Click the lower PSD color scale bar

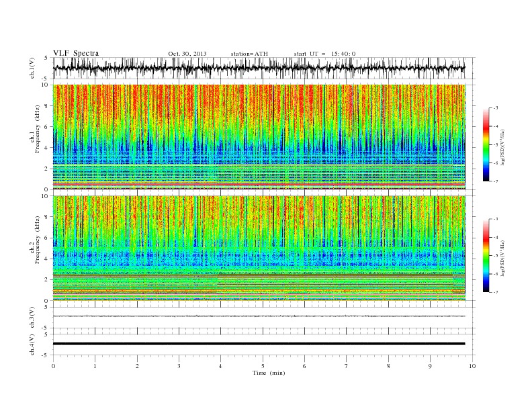pos(486,255)
